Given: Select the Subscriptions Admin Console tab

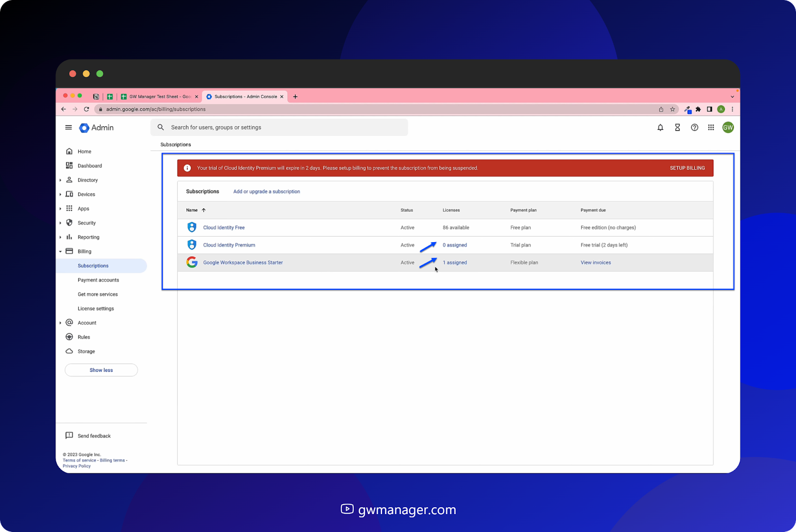Looking at the screenshot, I should (244, 96).
